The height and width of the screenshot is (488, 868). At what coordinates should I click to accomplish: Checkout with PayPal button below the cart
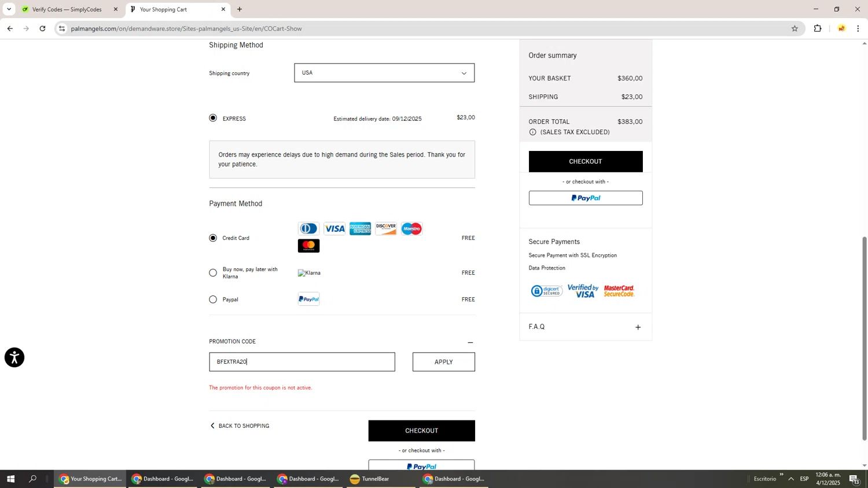422,465
